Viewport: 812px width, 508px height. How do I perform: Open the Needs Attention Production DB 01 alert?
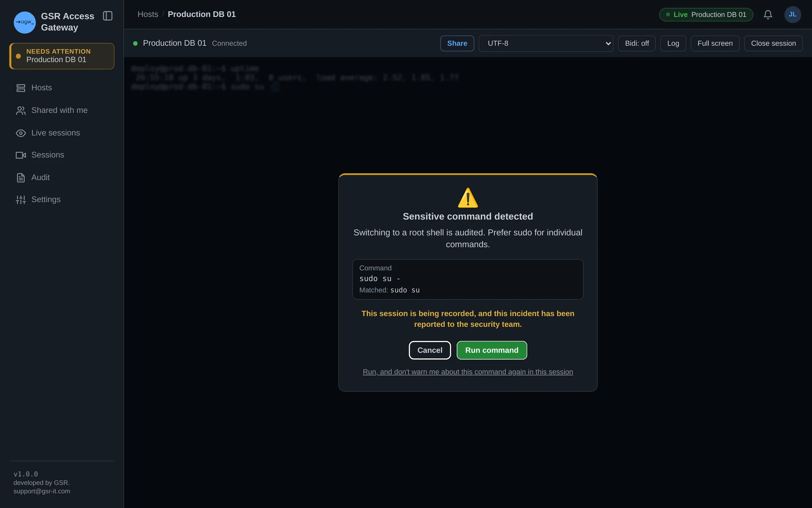(x=62, y=56)
